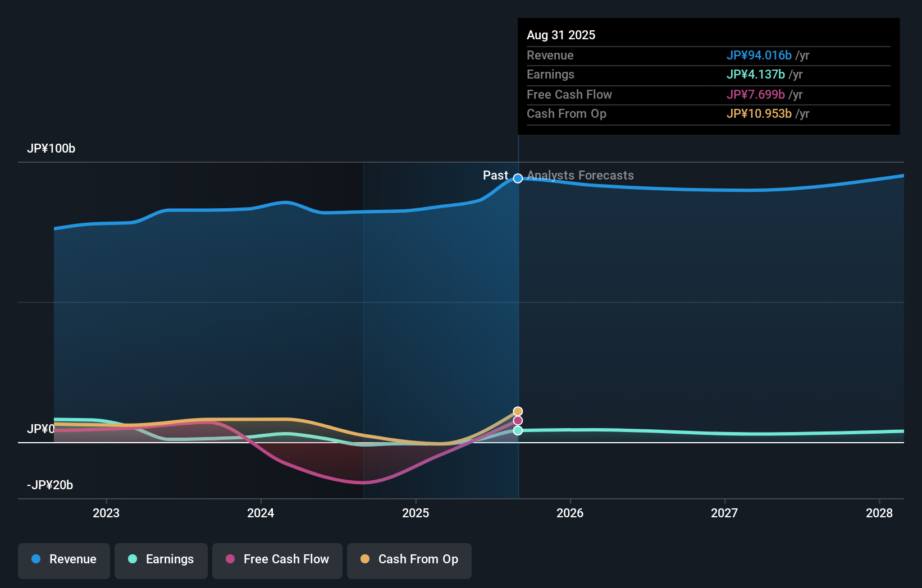Select the Analysts Forecasts label
This screenshot has width=922, height=588.
(x=580, y=175)
